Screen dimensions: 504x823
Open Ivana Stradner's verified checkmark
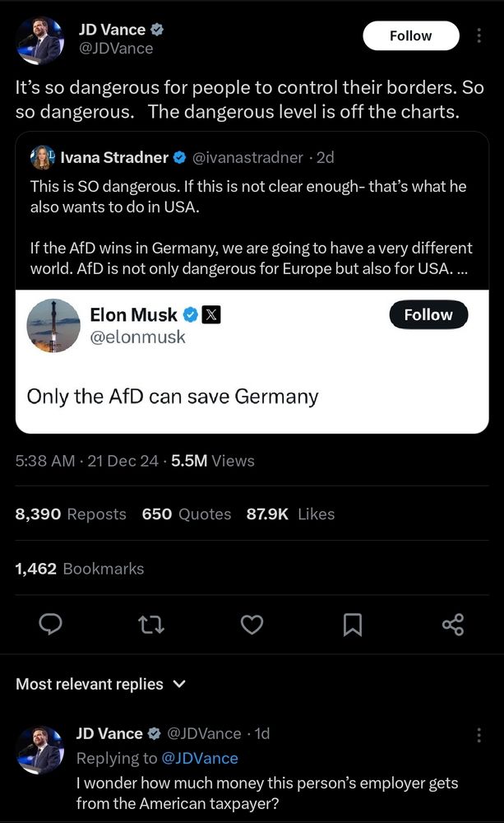tap(179, 157)
